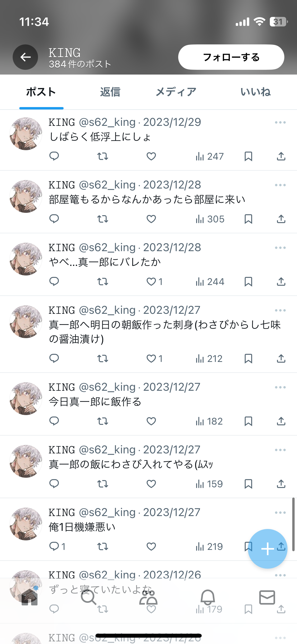The height and width of the screenshot is (644, 297).
Task: Repost the やべ...真一郎にバレたか post
Action: (x=103, y=282)
